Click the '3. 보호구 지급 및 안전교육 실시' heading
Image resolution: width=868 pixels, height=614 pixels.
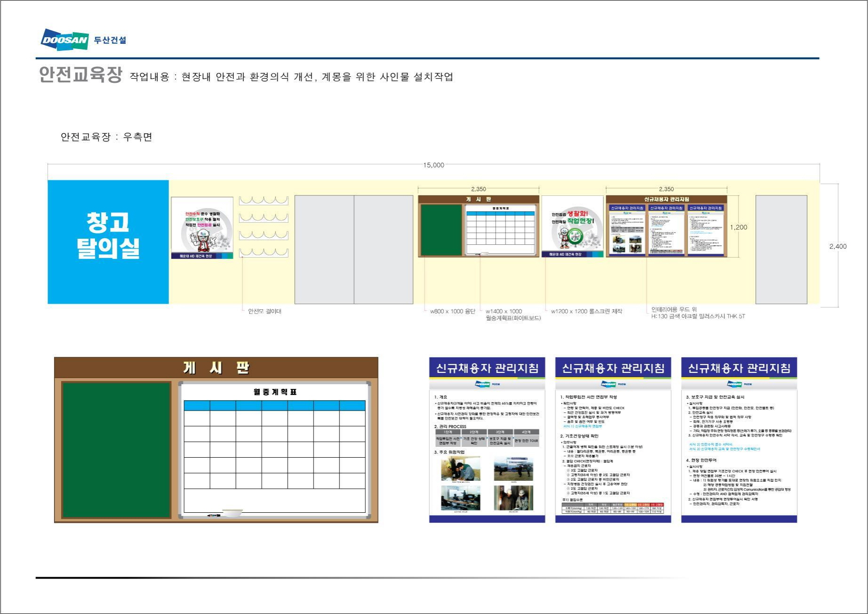(x=715, y=397)
